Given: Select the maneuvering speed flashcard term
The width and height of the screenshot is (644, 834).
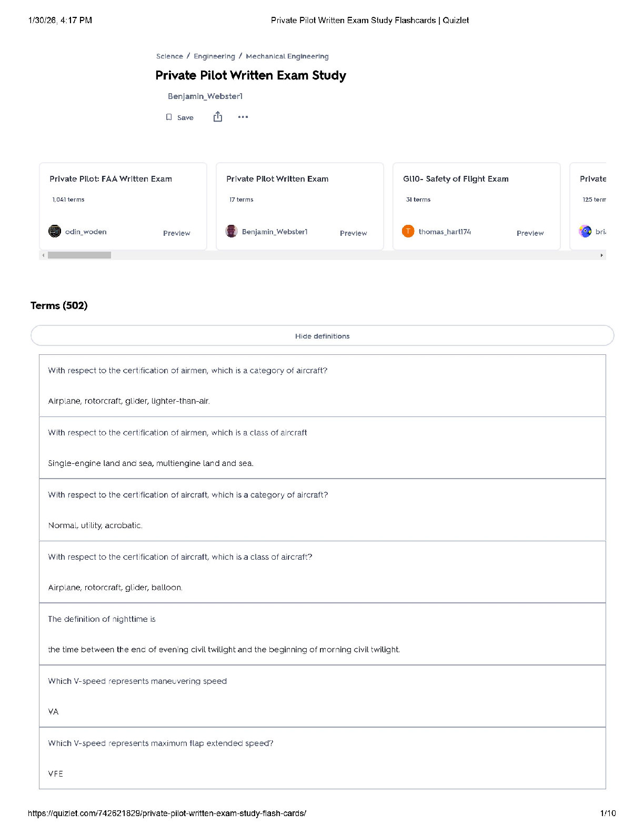Looking at the screenshot, I should coord(137,681).
